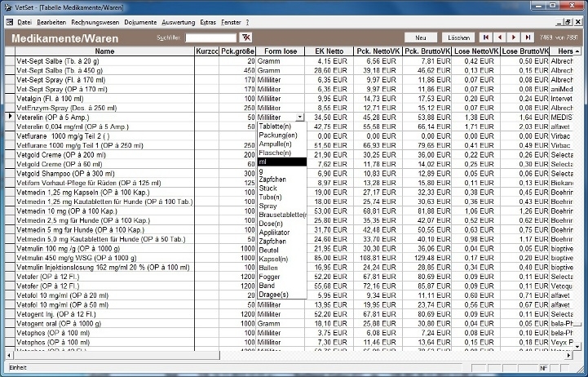Open the Extras menu
588x377 pixels.
click(208, 23)
